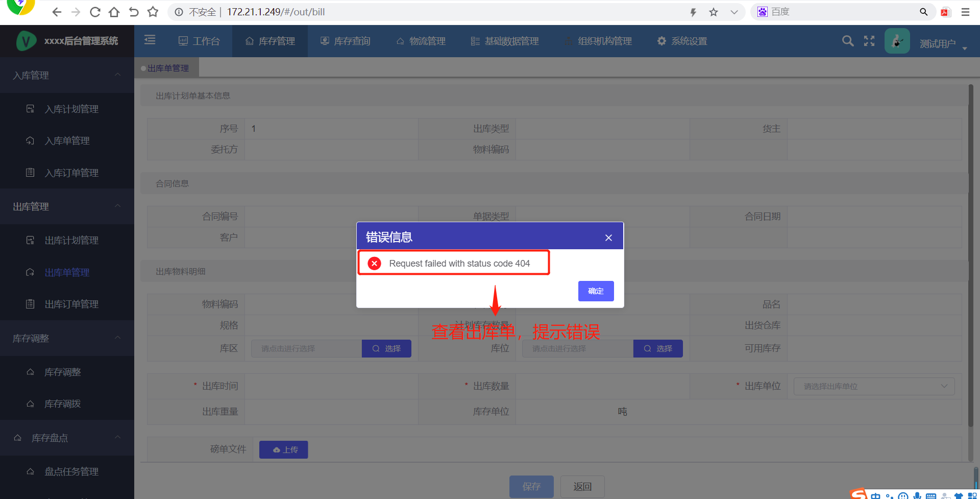This screenshot has height=499, width=980.
Task: Open browser hamburger menu
Action: coord(965,12)
